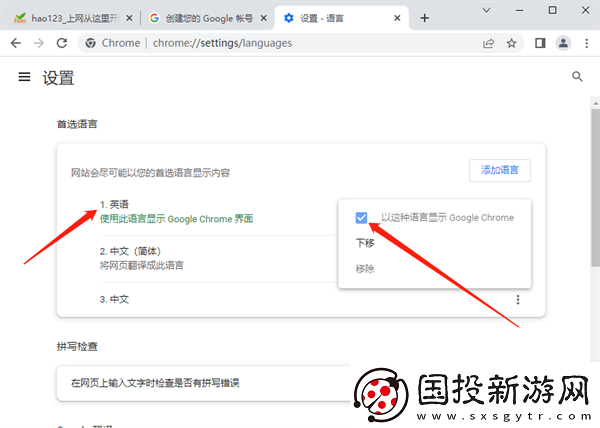Reload the settings page
The image size is (600, 428).
click(62, 43)
